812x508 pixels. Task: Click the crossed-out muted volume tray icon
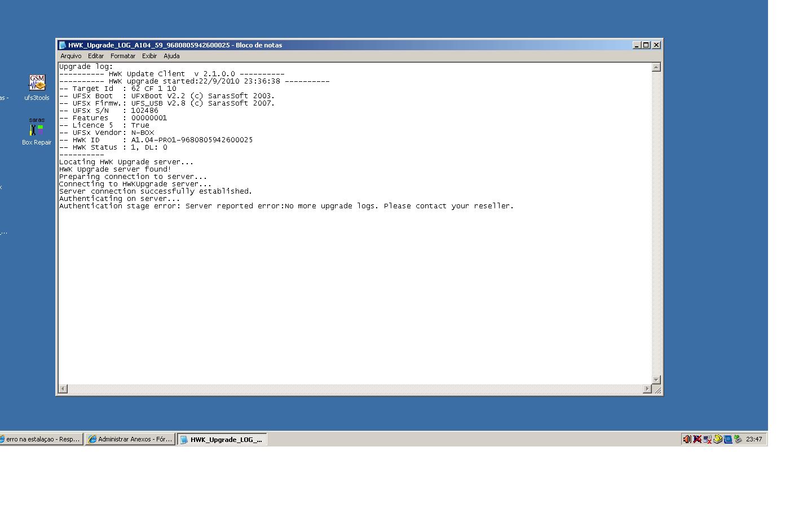(x=697, y=439)
